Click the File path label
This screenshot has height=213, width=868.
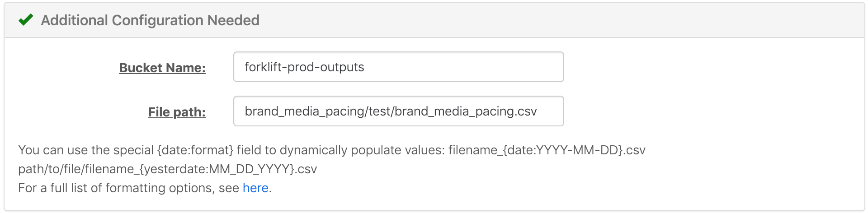coord(177,112)
